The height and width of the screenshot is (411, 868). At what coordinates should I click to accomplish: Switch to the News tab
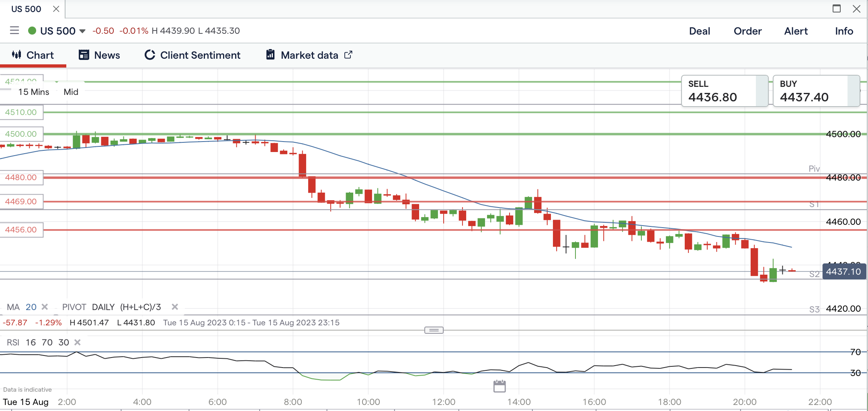[99, 55]
